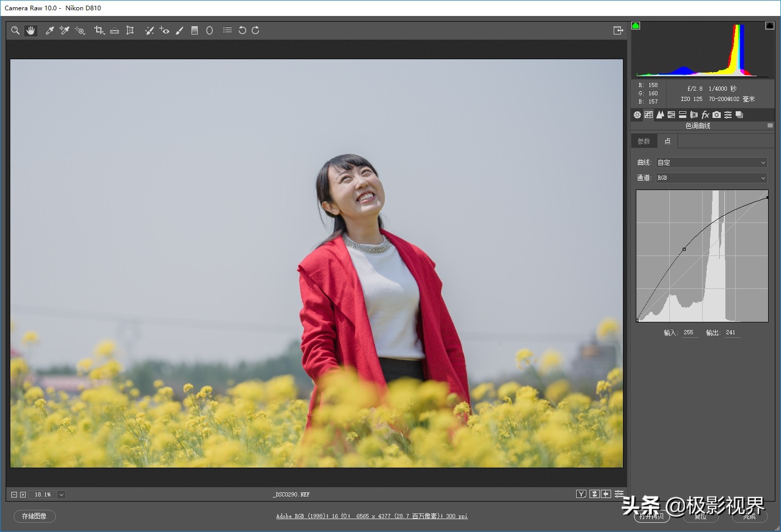781x532 pixels.
Task: Switch to the 点 point curve tab
Action: click(x=667, y=141)
